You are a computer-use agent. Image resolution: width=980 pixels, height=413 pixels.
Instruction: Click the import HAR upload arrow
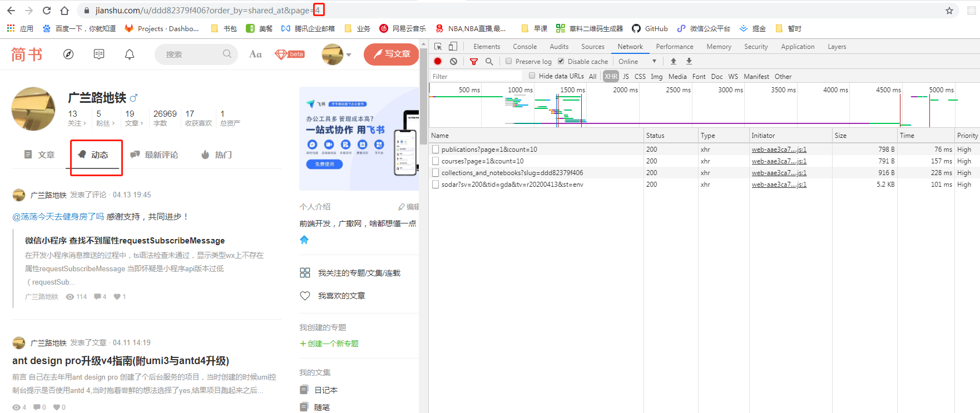pos(674,61)
